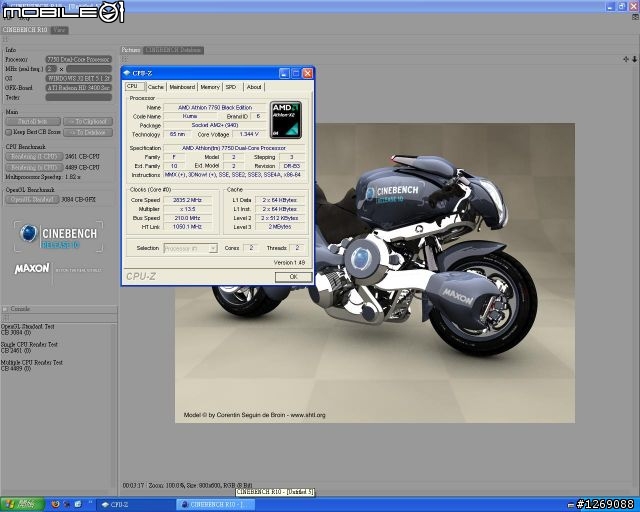640x512 pixels.
Task: Toggle the Console panel checkbox
Action: click(x=5, y=309)
